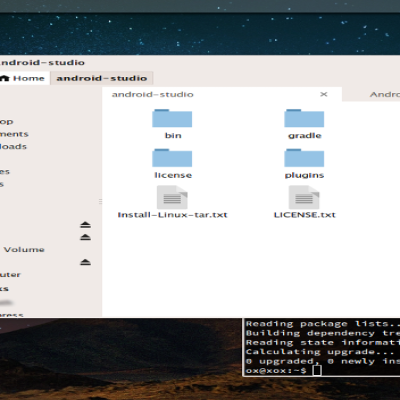
Task: Click the license folder label
Action: click(173, 175)
